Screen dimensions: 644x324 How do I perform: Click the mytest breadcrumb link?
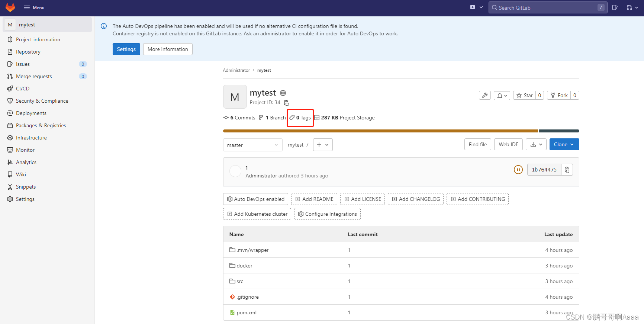(x=264, y=70)
